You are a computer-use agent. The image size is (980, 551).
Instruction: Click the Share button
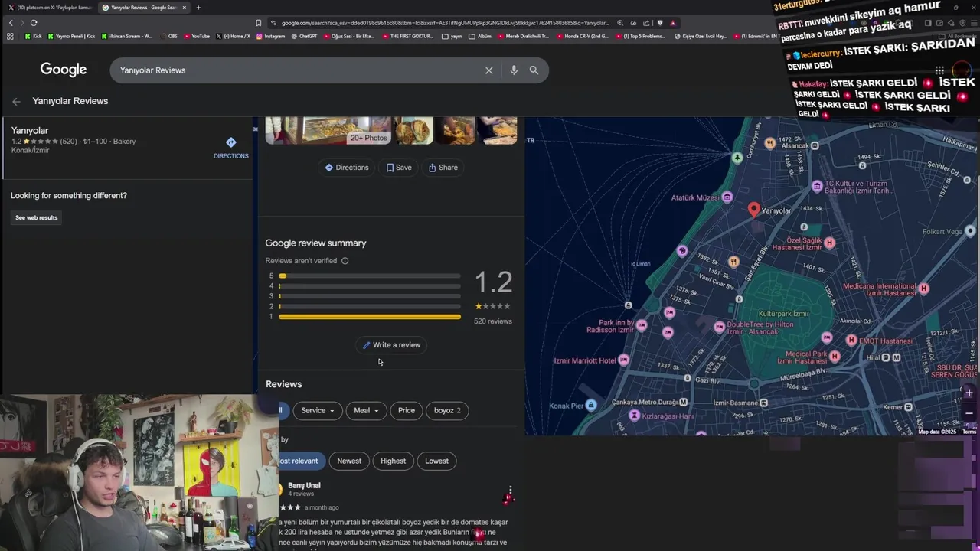(x=443, y=168)
